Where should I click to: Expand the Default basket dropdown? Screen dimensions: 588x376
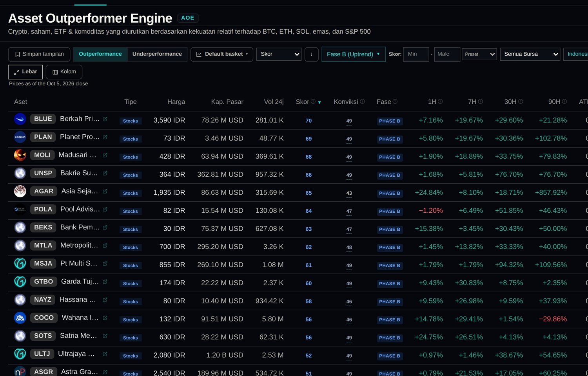coord(222,54)
